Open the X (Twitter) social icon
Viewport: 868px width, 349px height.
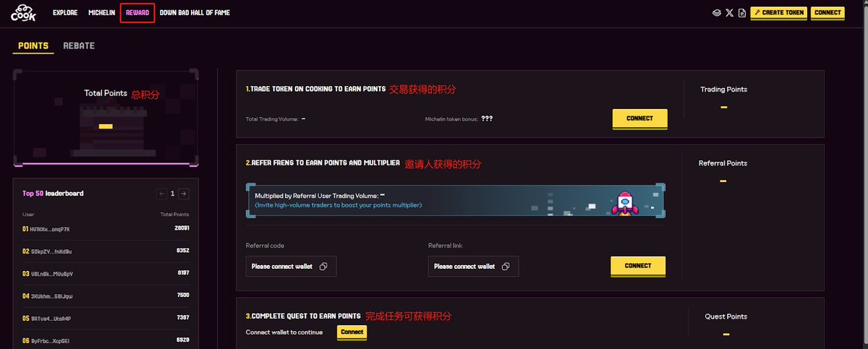point(729,13)
